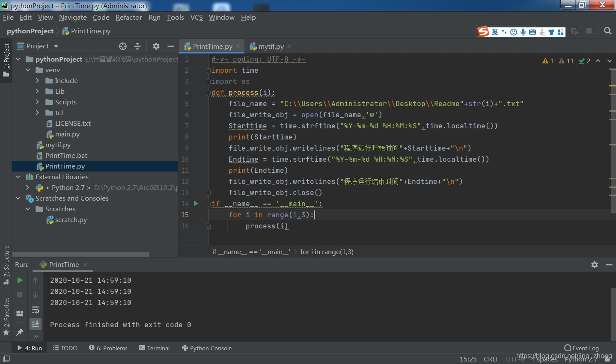This screenshot has width=616, height=364.
Task: Click the Sogou emoji smiley icon
Action: (514, 32)
